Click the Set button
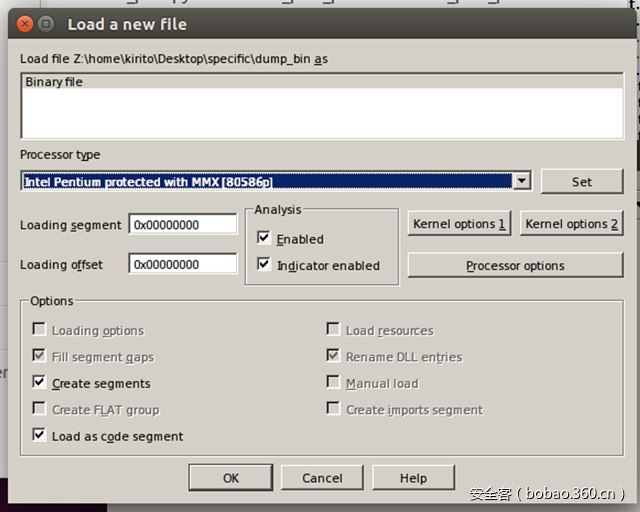640x512 pixels. 582,182
